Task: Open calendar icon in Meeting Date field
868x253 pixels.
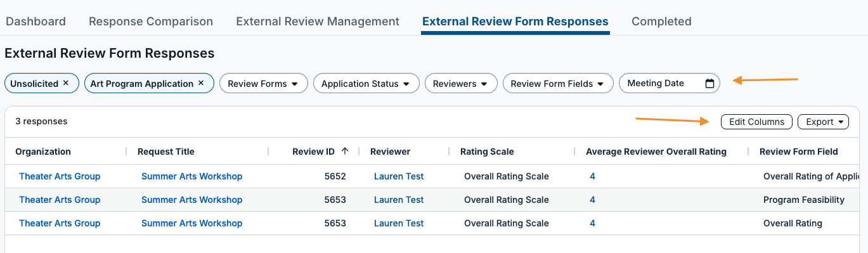Action: (709, 83)
